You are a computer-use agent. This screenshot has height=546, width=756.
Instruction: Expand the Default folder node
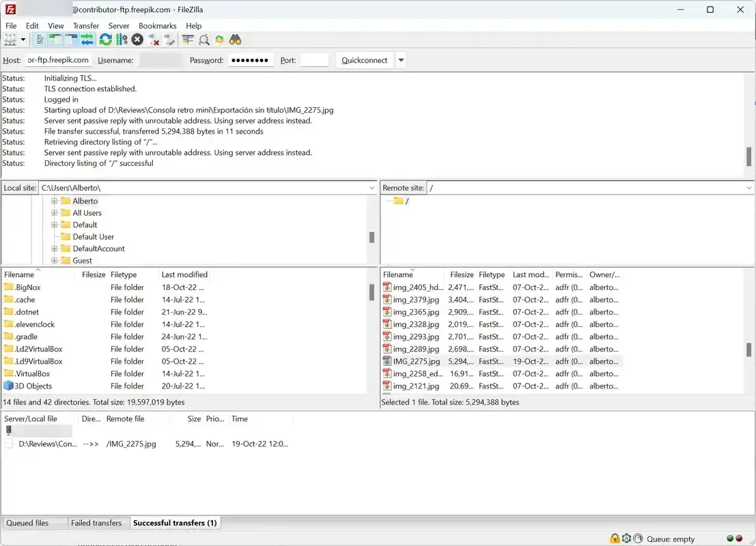55,225
